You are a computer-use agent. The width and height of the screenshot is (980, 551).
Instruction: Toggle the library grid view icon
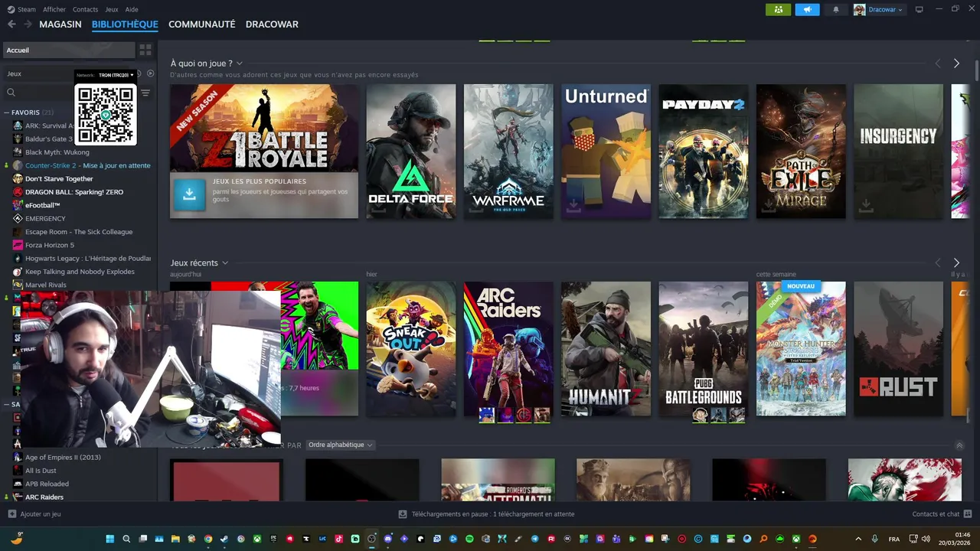pyautogui.click(x=145, y=50)
